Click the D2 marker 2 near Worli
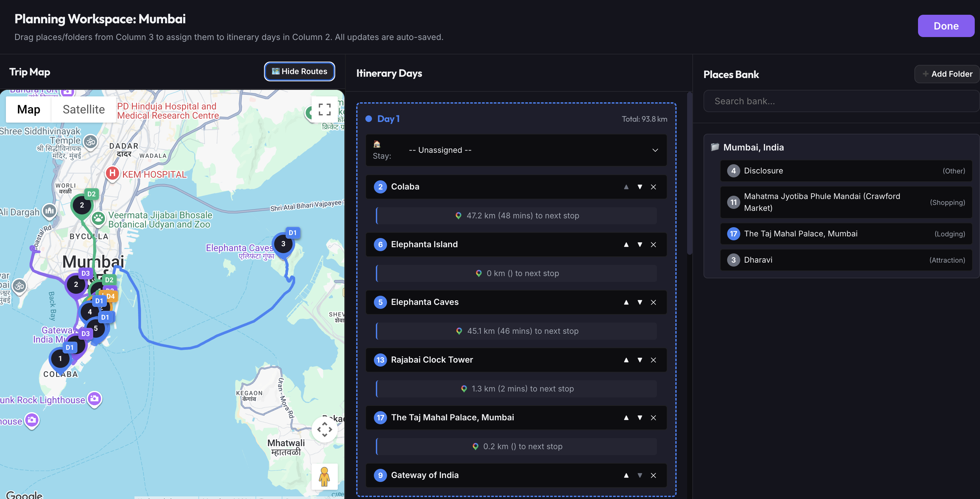This screenshot has width=980, height=499. coord(82,205)
